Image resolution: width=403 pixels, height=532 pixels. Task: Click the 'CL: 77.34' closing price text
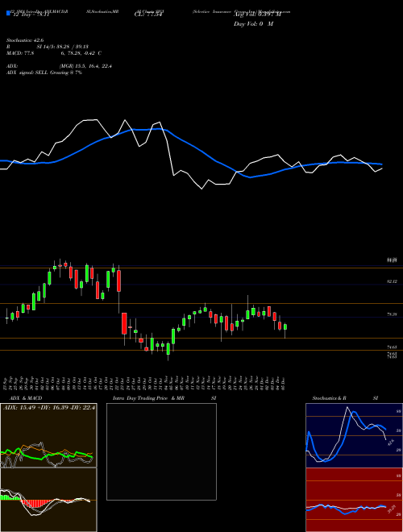[147, 15]
